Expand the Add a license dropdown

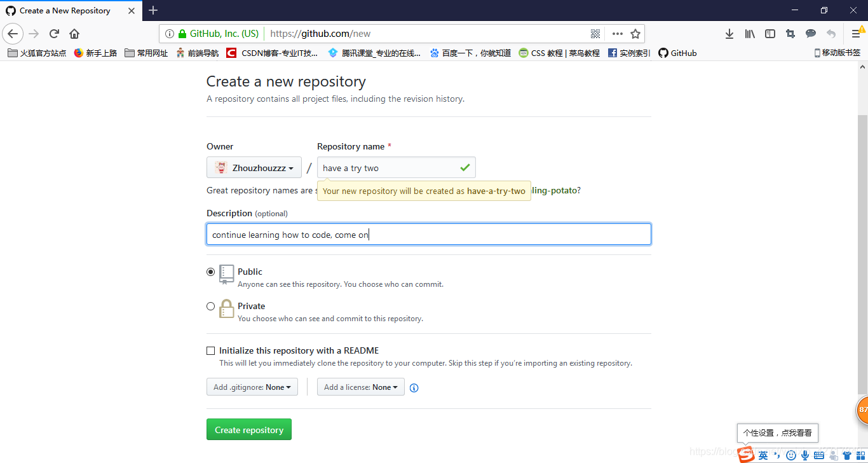[361, 387]
